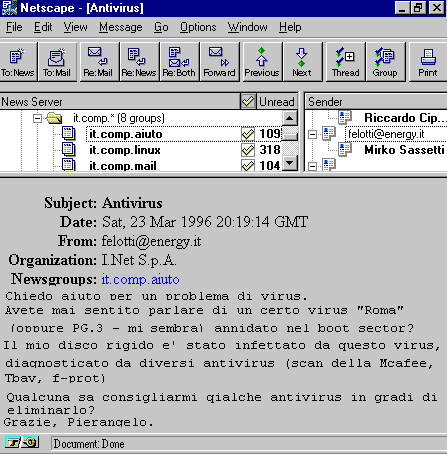Click the it.comp.linux newsgroup icon
The width and height of the screenshot is (447, 454).
click(x=69, y=149)
